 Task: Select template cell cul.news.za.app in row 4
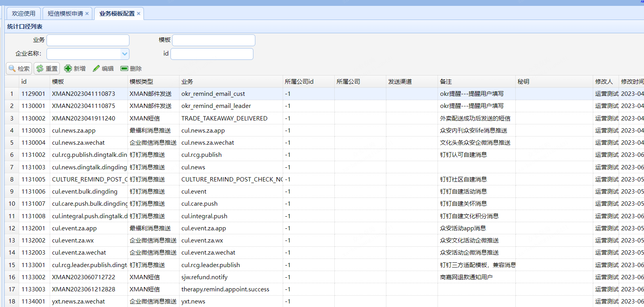(89, 130)
